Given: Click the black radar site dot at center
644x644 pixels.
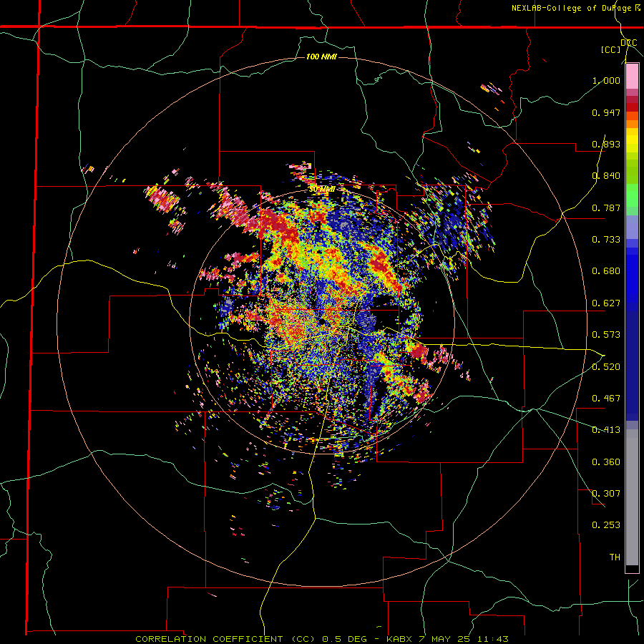Looking at the screenshot, I should [322, 321].
